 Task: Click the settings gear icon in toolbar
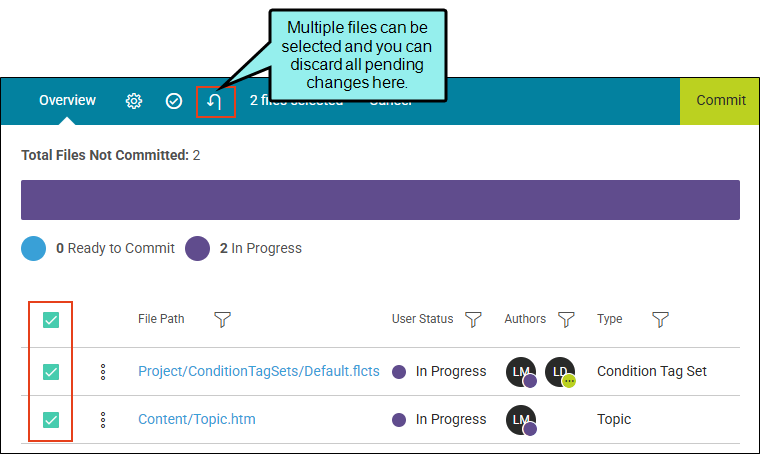coord(133,101)
